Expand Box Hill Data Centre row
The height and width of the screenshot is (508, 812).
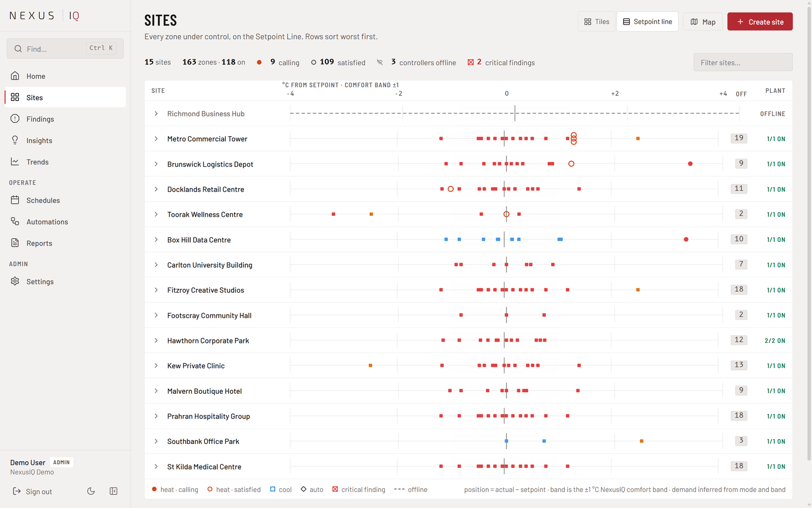pyautogui.click(x=156, y=240)
